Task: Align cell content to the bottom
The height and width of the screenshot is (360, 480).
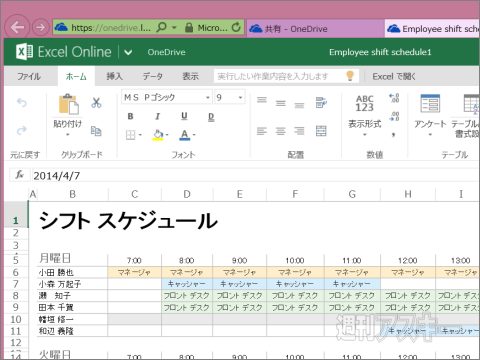Action: click(x=299, y=106)
